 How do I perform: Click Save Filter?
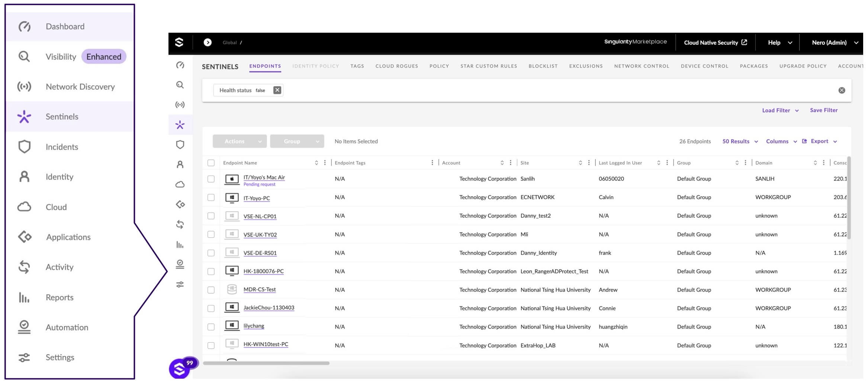pyautogui.click(x=824, y=110)
